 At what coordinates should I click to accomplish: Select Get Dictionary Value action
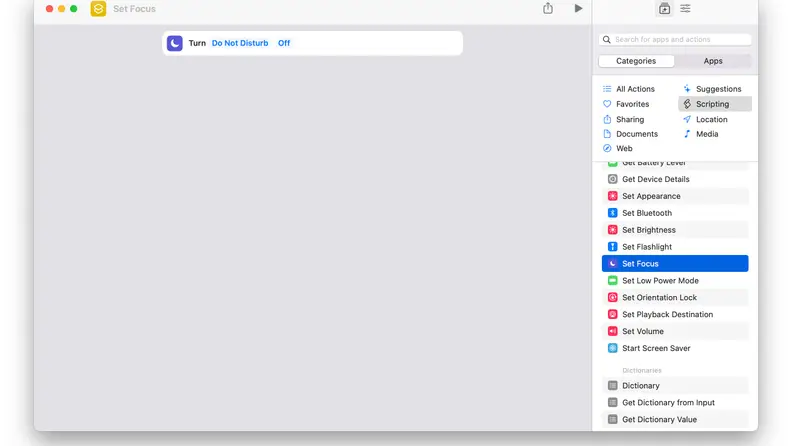pos(675,420)
